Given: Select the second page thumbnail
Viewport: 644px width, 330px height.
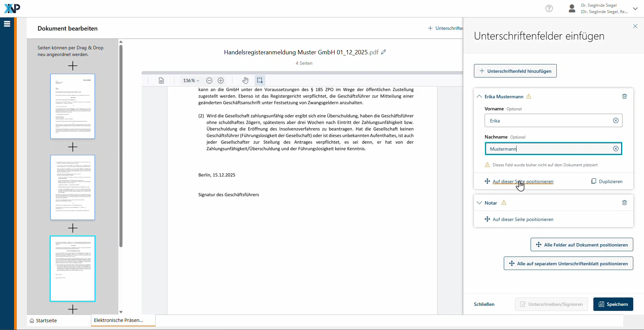Looking at the screenshot, I should pyautogui.click(x=72, y=187).
